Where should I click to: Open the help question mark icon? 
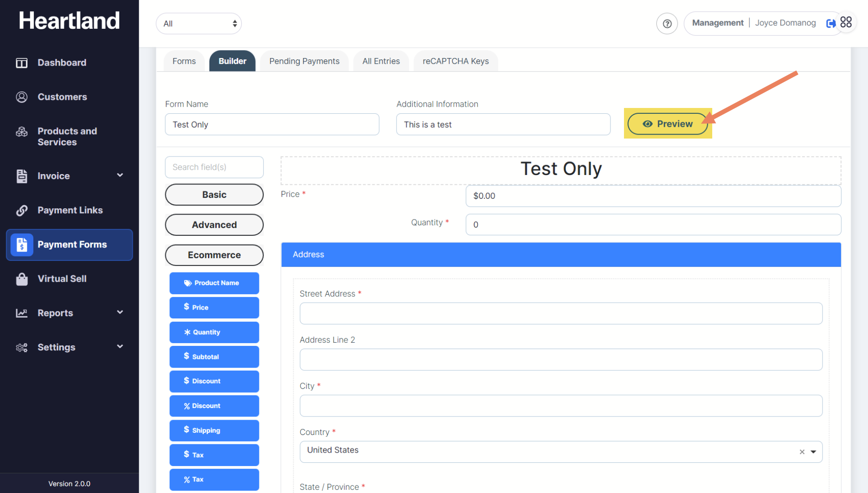click(667, 24)
